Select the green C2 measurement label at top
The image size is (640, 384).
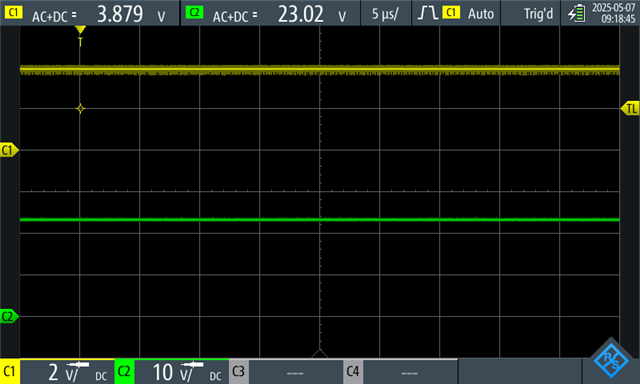click(x=194, y=12)
